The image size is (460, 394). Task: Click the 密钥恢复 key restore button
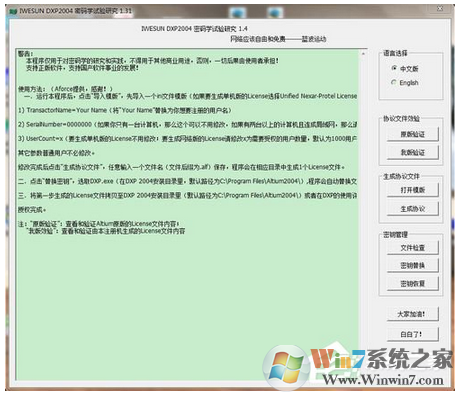click(x=413, y=283)
